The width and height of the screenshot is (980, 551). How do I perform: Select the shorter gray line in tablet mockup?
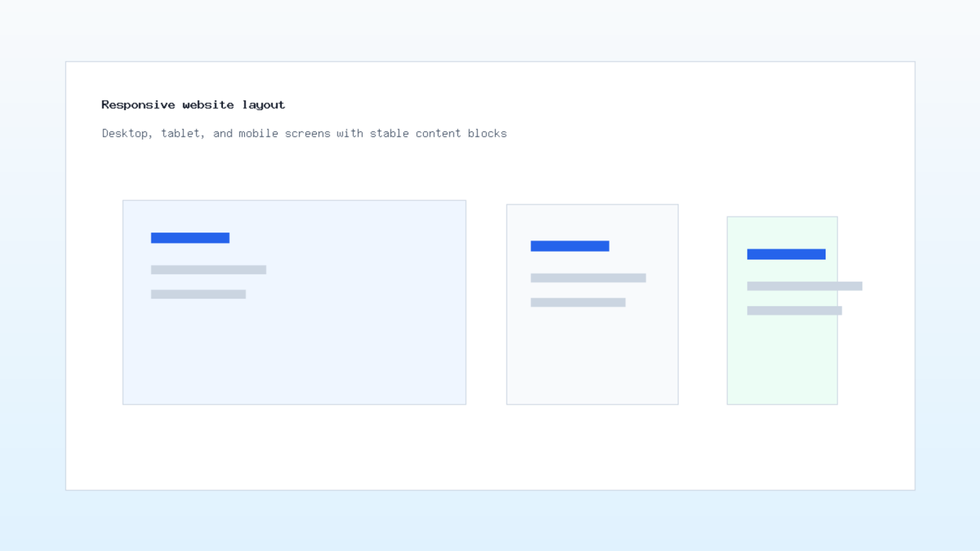point(578,302)
